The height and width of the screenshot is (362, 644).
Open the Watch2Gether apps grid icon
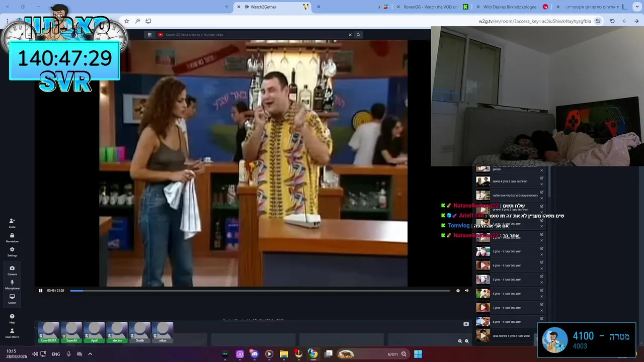coord(149,35)
